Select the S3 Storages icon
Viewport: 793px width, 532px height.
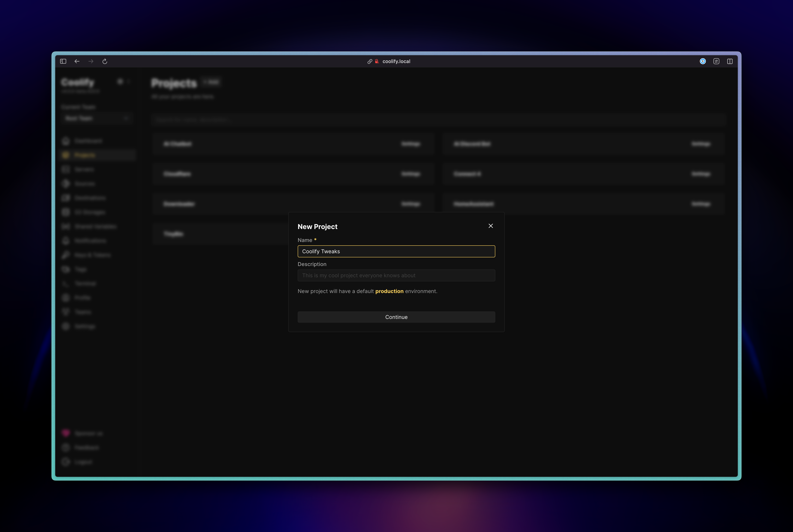tap(66, 212)
